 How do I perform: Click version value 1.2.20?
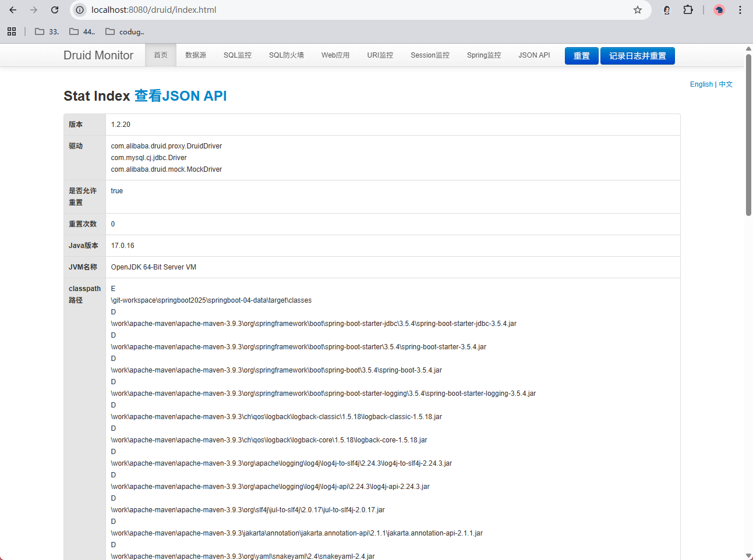tap(121, 125)
